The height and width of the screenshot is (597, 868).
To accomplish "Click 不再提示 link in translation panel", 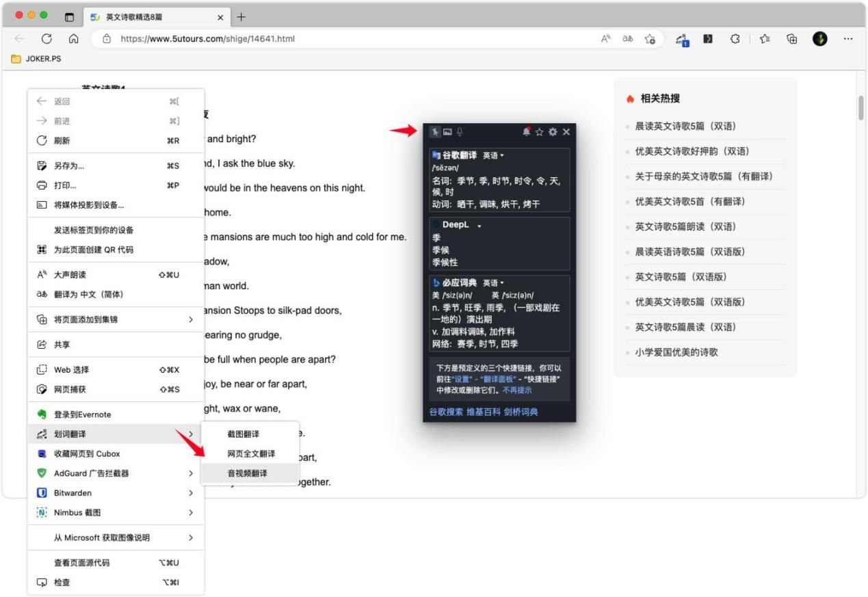I will click(x=517, y=390).
